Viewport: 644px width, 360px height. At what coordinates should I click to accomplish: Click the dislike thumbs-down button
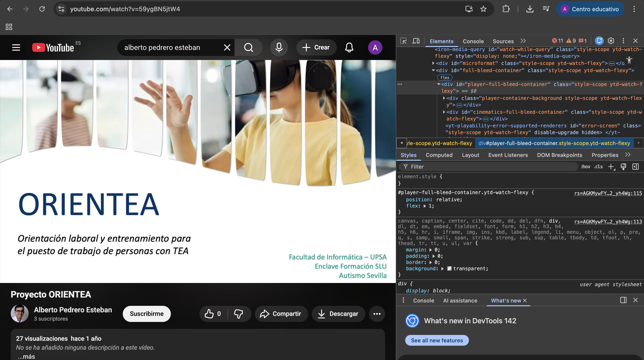tap(239, 314)
